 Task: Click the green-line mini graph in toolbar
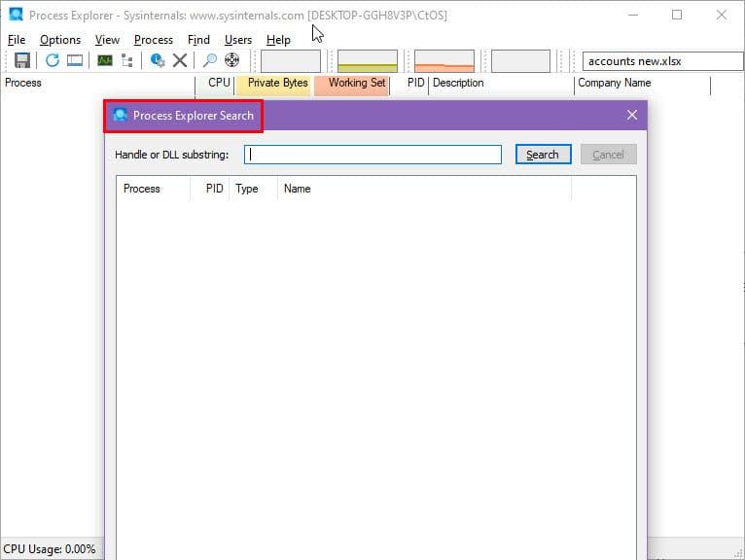point(368,61)
